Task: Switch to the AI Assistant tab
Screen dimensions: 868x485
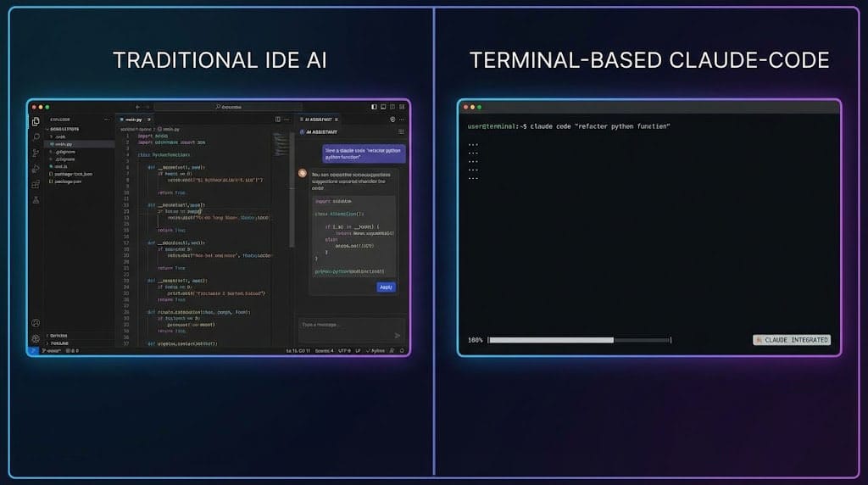Action: point(320,120)
